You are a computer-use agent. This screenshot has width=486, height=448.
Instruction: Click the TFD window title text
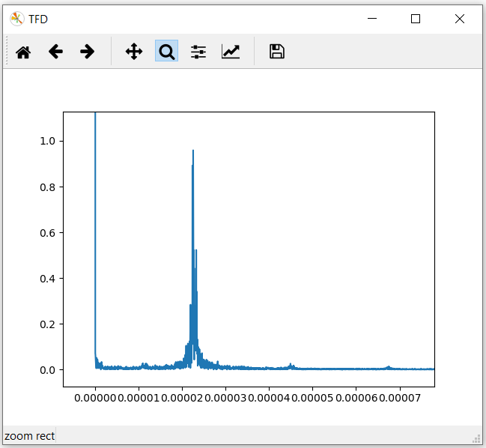(x=38, y=19)
